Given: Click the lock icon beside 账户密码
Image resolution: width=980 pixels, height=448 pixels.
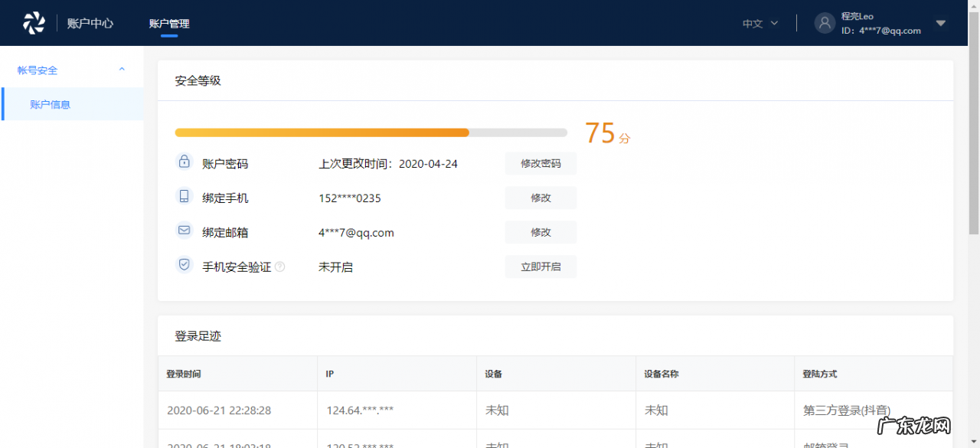Looking at the screenshot, I should click(184, 162).
